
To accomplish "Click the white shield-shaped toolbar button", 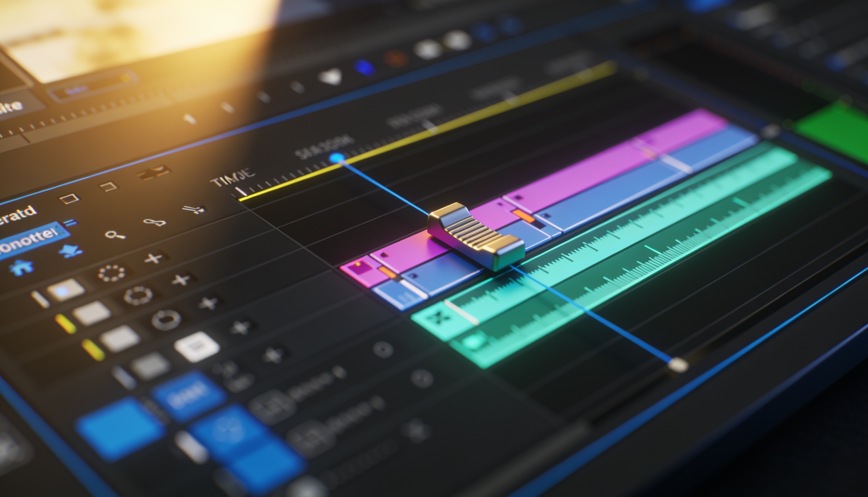I will tap(330, 77).
